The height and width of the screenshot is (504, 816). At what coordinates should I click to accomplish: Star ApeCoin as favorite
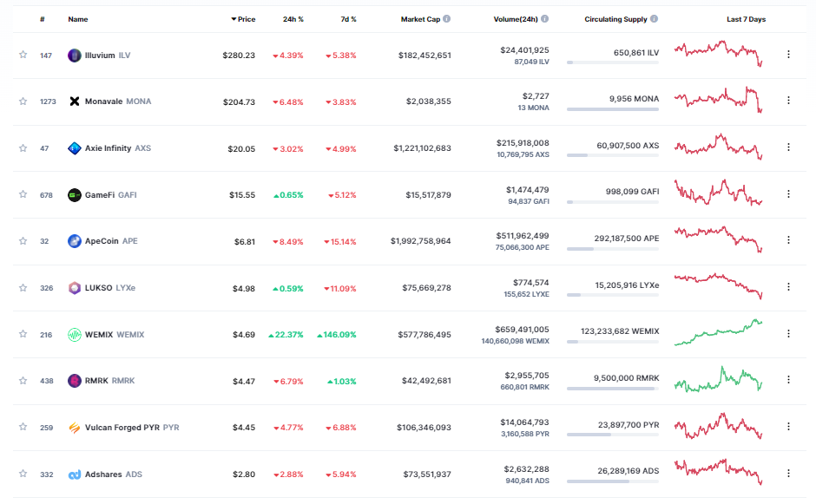23,241
